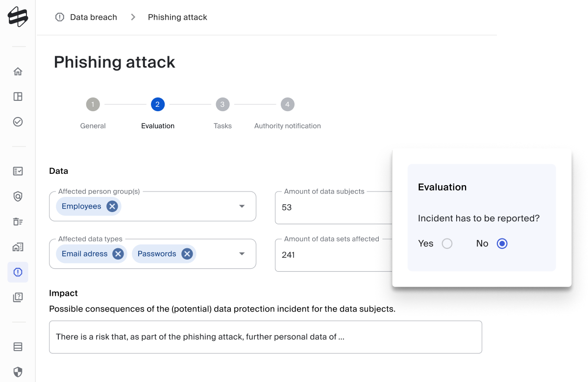Expand the Affected person group(s) dropdown

pyautogui.click(x=242, y=206)
